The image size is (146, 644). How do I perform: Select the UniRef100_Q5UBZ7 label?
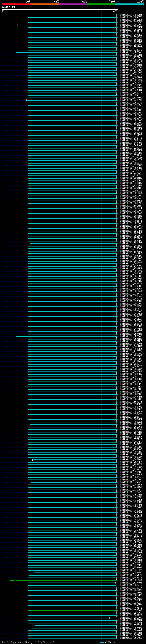131,48
